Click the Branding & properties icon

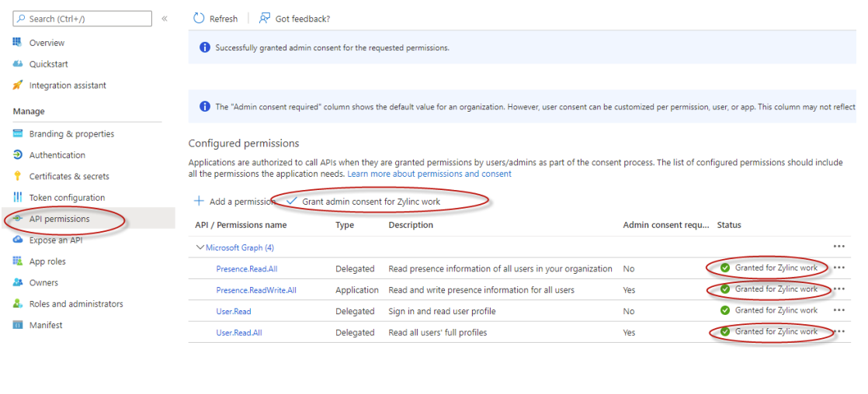click(x=17, y=134)
